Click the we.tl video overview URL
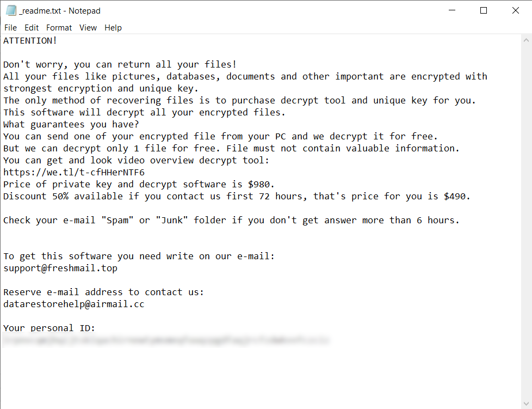 click(74, 172)
